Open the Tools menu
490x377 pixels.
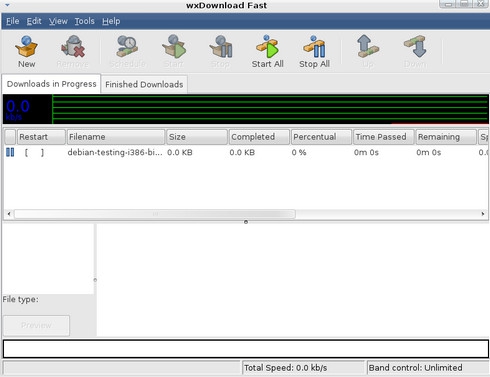pyautogui.click(x=84, y=21)
